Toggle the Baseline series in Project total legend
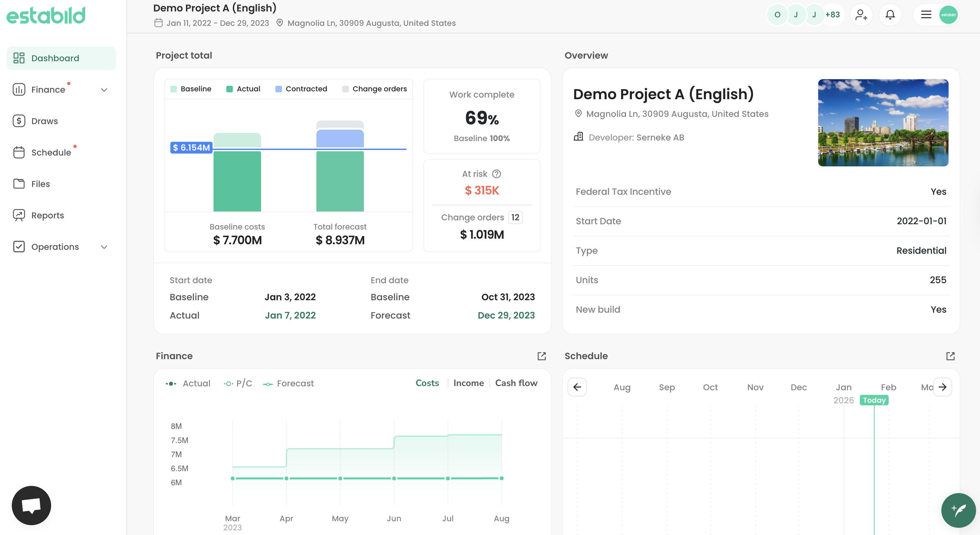The image size is (980, 535). pos(191,89)
